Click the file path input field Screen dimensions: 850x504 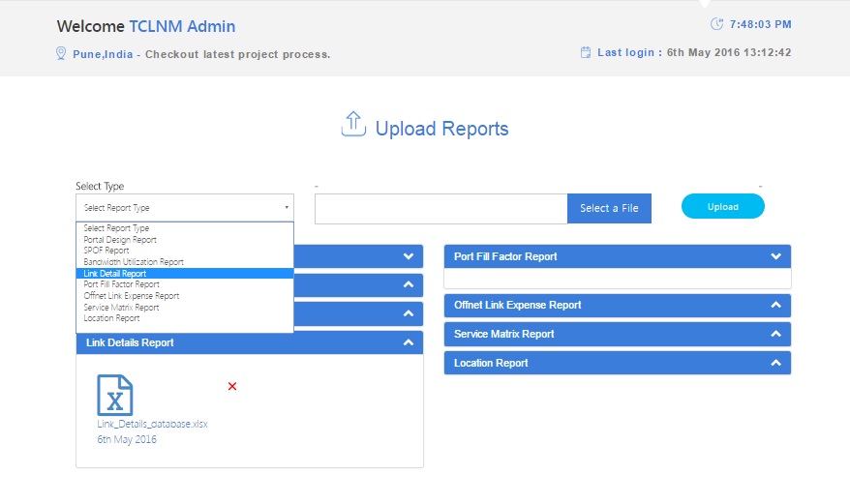pyautogui.click(x=440, y=209)
